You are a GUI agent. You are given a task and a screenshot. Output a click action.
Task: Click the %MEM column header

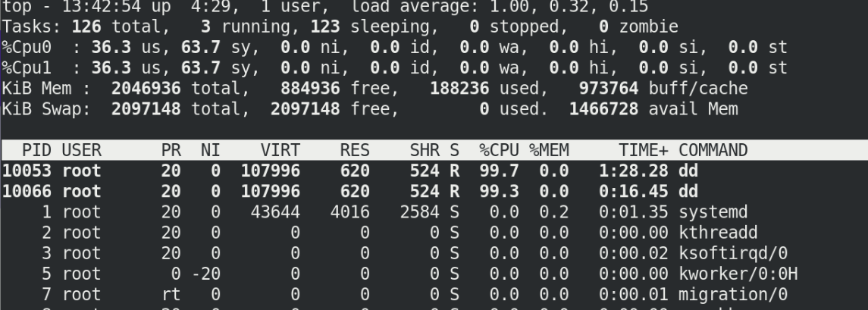pos(549,151)
